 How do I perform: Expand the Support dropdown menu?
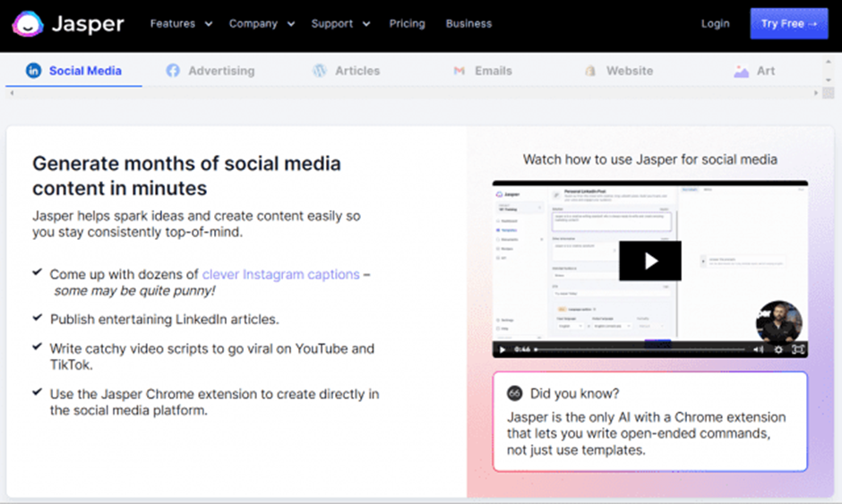coord(339,24)
